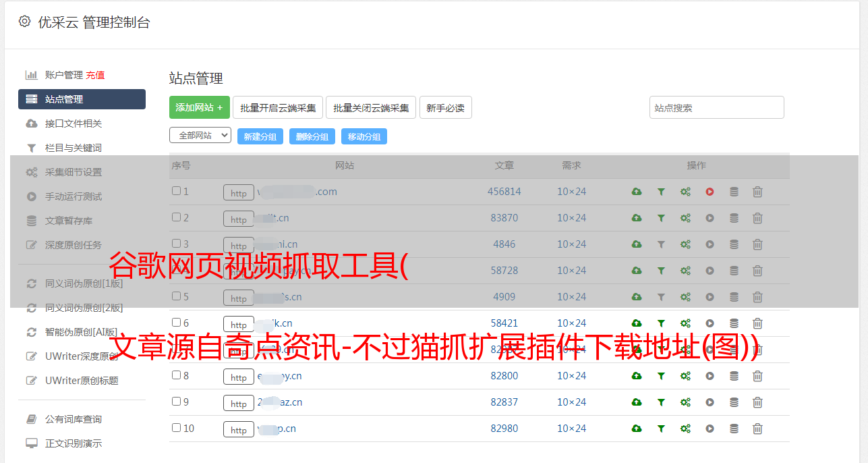Click the gear icon beside 优采云 管理控制台
Screen dimensions: 868x463
point(24,22)
